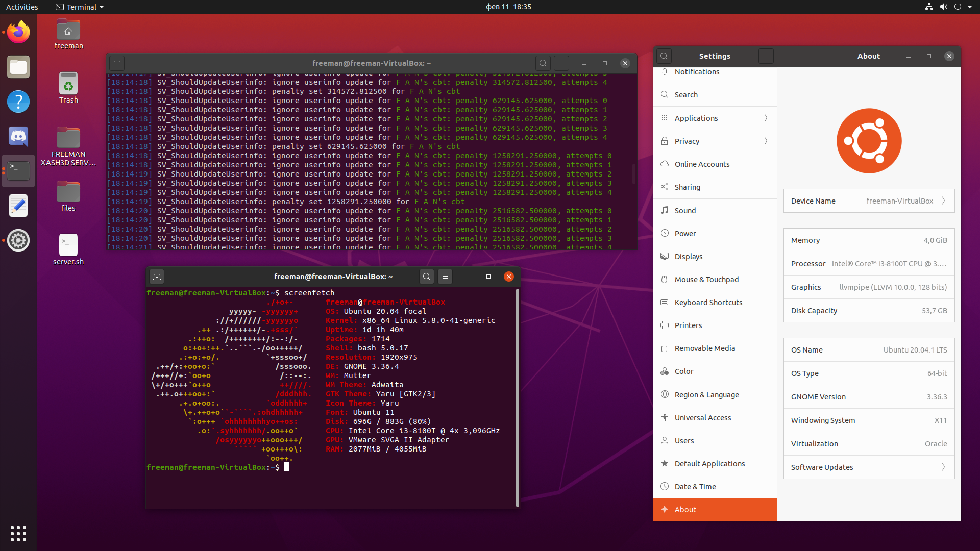This screenshot has width=980, height=551.
Task: Click the Settings gear in the dock
Action: click(18, 240)
